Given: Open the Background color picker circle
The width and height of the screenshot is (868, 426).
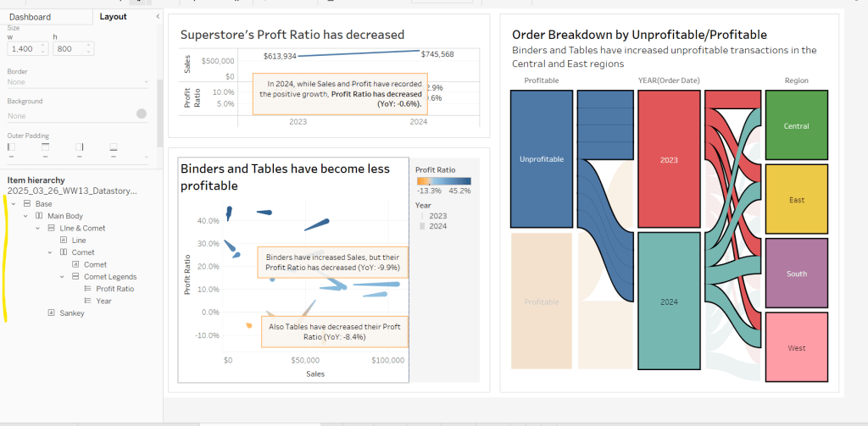Looking at the screenshot, I should click(142, 113).
